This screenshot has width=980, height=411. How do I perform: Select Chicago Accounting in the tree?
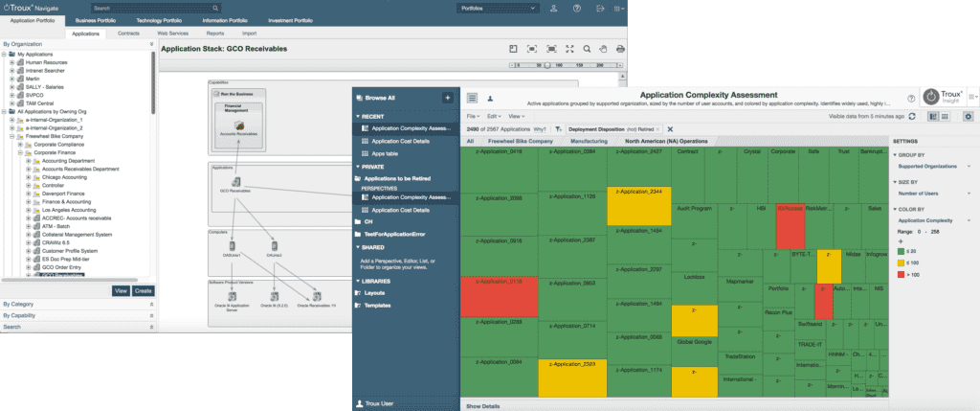pyautogui.click(x=64, y=177)
